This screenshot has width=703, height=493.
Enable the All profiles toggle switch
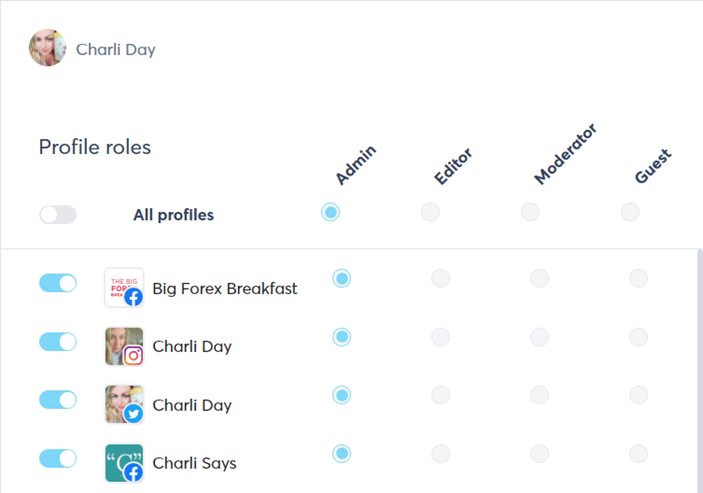point(58,215)
